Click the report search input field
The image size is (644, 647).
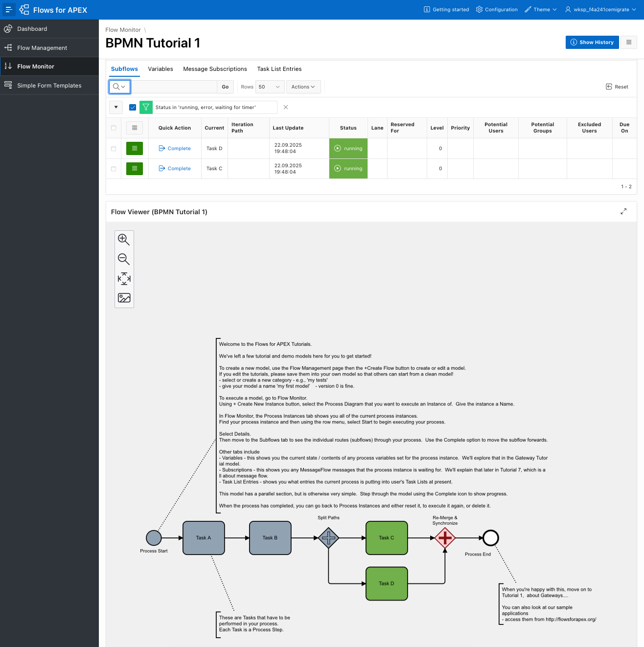[174, 87]
